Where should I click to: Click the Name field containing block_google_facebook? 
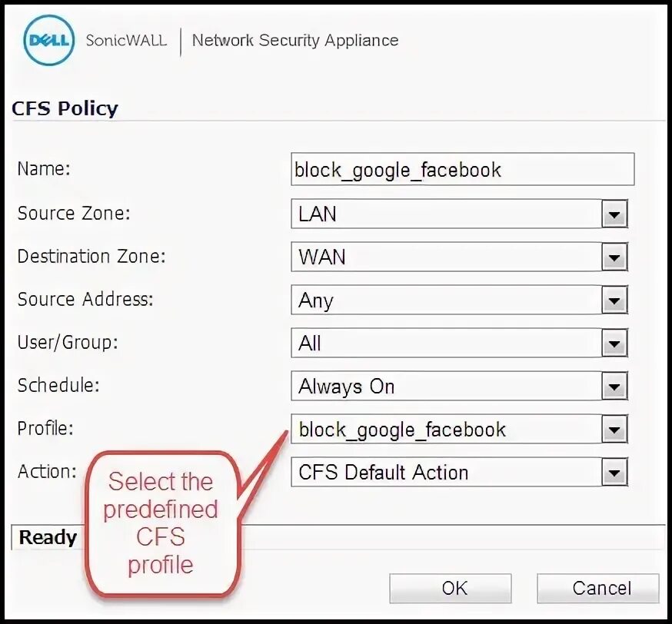point(463,170)
